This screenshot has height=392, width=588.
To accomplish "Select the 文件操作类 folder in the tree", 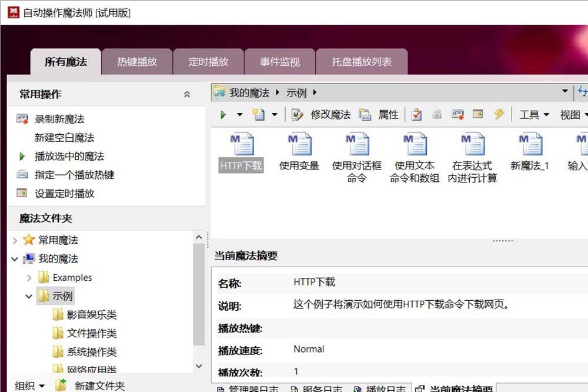I will [91, 334].
